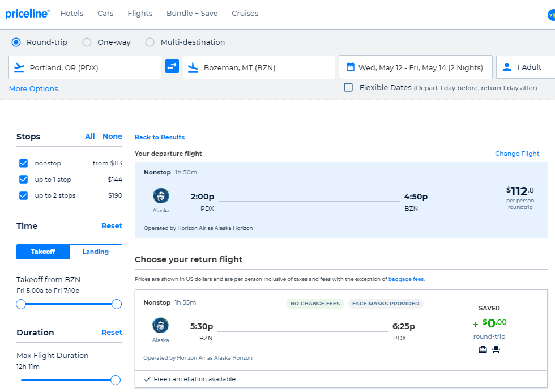Switch the time filter to Landing

96,252
